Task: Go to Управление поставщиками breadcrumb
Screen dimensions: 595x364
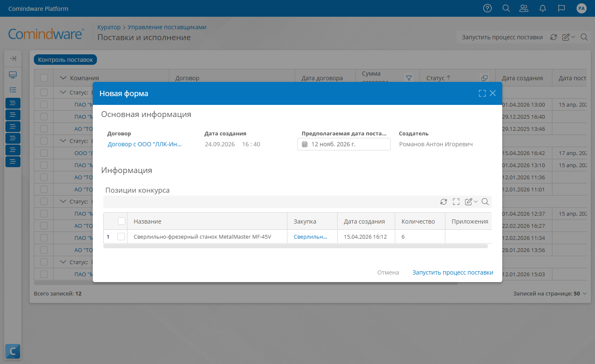Action: click(167, 27)
